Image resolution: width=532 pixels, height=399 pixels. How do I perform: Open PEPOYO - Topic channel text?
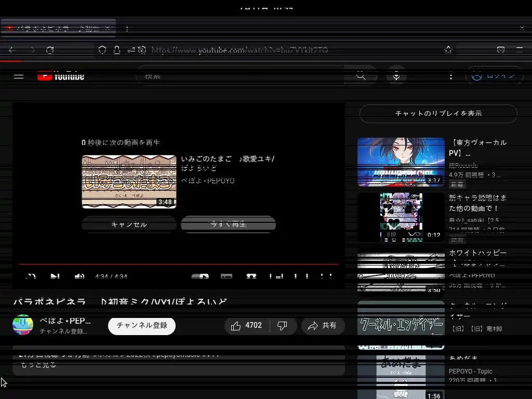click(470, 371)
